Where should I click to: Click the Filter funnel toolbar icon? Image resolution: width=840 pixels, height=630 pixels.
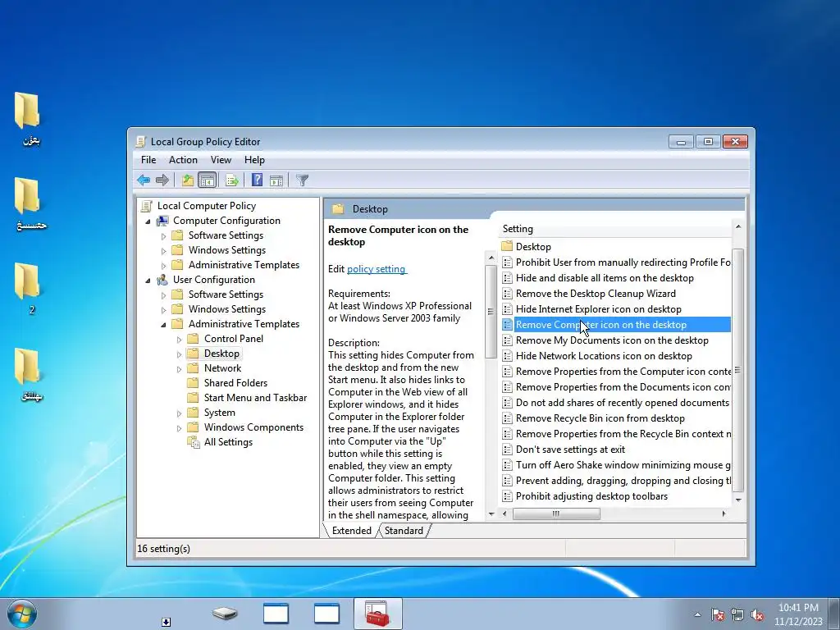pyautogui.click(x=302, y=180)
